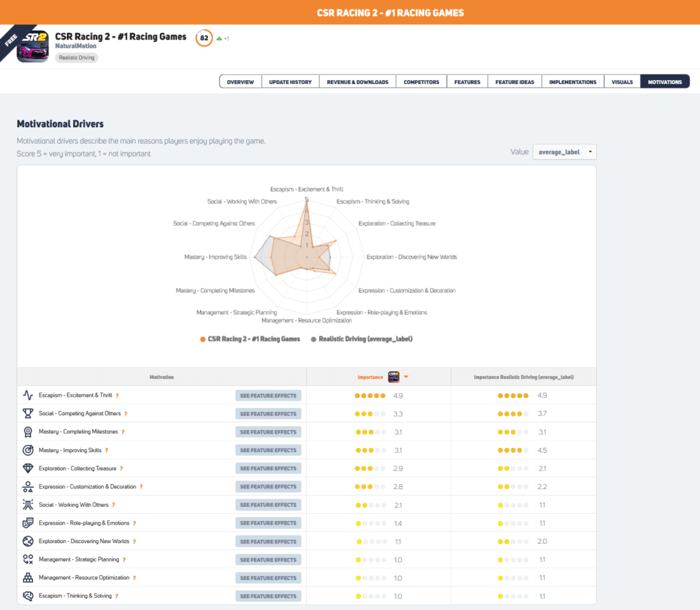Click help question mark beside Social - Working With Others
This screenshot has width=700, height=610.
(x=113, y=505)
